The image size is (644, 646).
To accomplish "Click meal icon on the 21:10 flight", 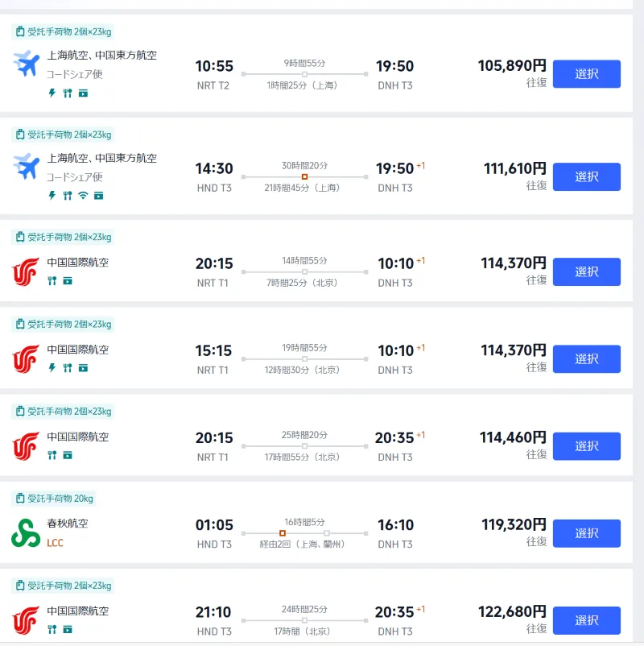I will pos(52,629).
